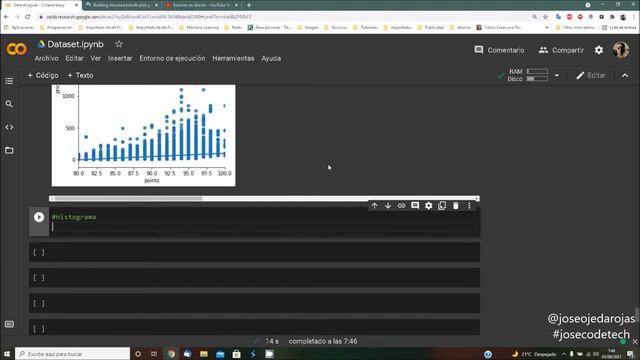Click the pencil Editar mode button
Screen dimensions: 640x360
click(x=591, y=76)
